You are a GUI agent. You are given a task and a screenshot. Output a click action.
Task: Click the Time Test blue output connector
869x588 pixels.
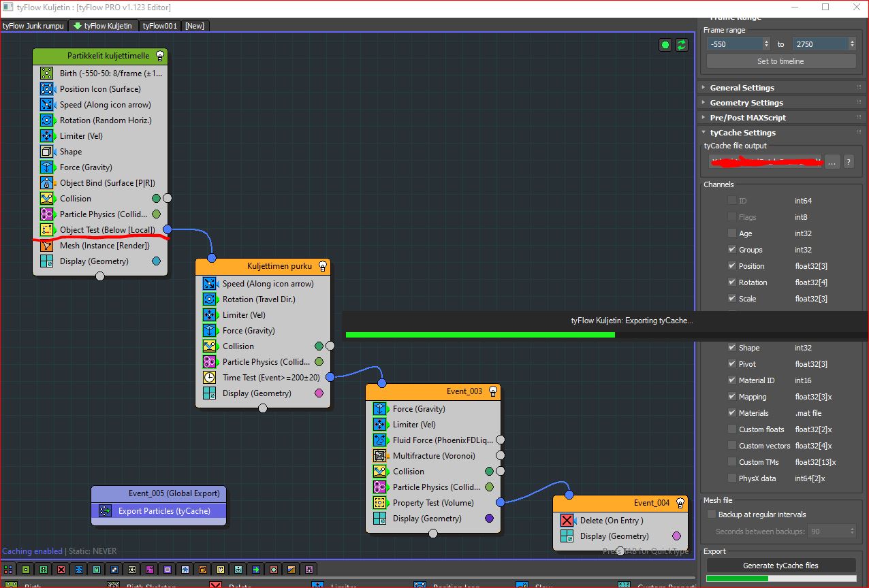[330, 377]
